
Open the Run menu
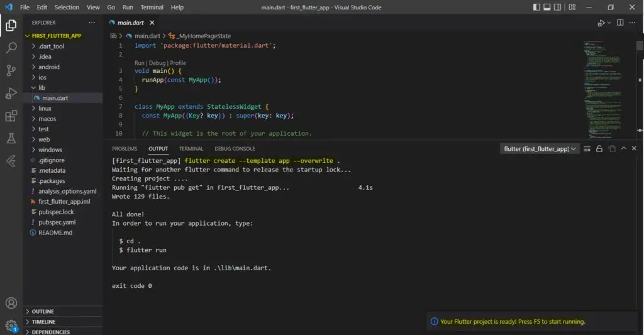click(x=128, y=7)
